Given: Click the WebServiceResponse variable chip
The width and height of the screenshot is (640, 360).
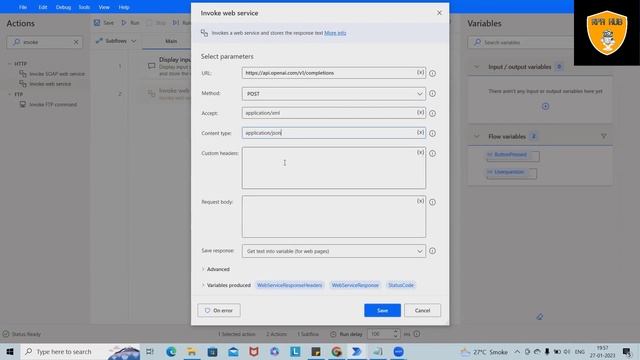Looking at the screenshot, I should 355,285.
